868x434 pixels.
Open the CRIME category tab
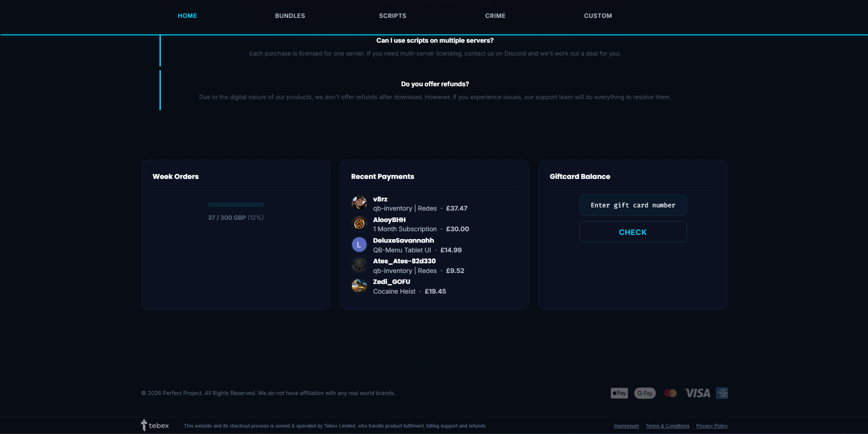[x=495, y=16]
